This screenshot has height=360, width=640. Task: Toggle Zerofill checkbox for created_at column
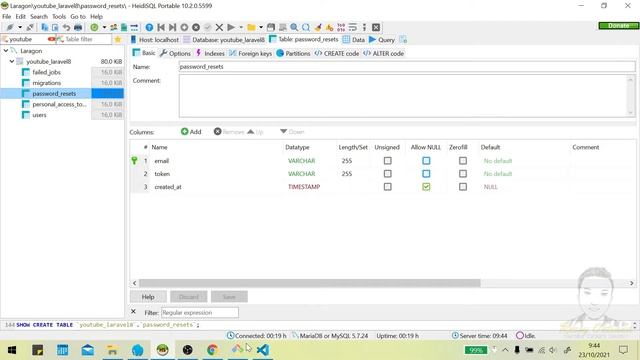click(x=463, y=187)
